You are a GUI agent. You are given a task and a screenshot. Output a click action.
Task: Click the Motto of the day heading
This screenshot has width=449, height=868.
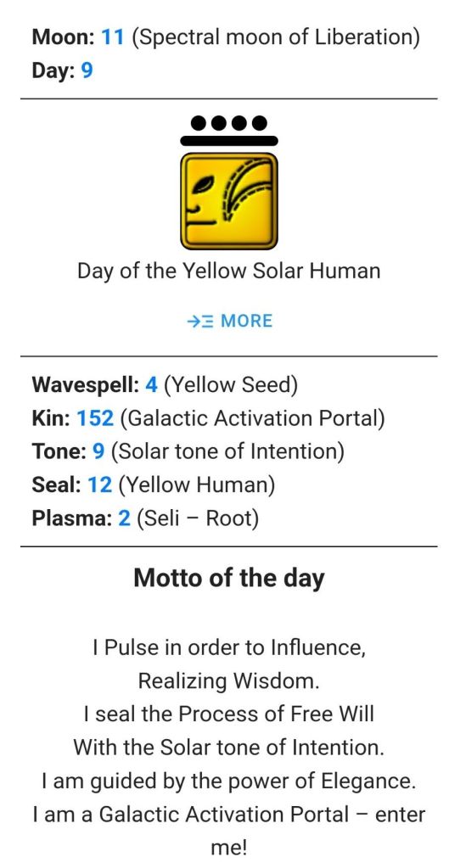228,578
